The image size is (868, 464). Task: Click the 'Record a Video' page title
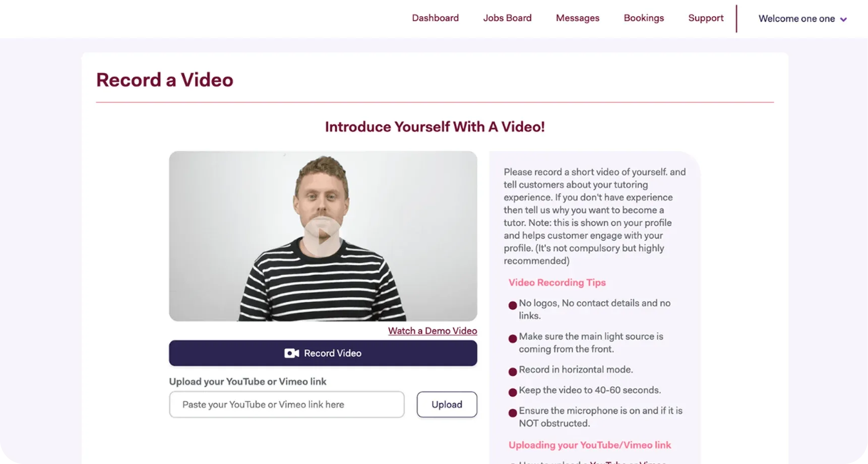tap(165, 80)
